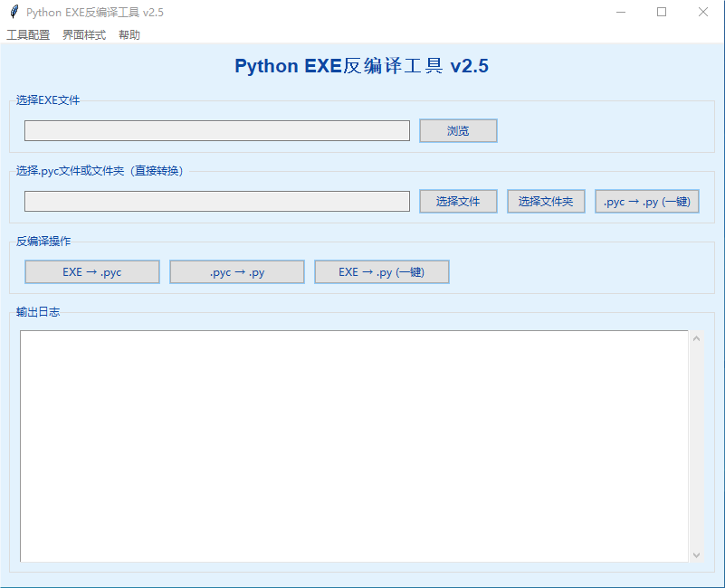Click the 选择文件 button

tap(458, 201)
